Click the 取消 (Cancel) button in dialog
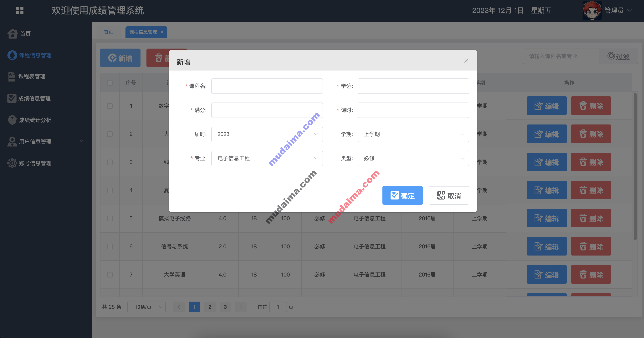 click(448, 195)
